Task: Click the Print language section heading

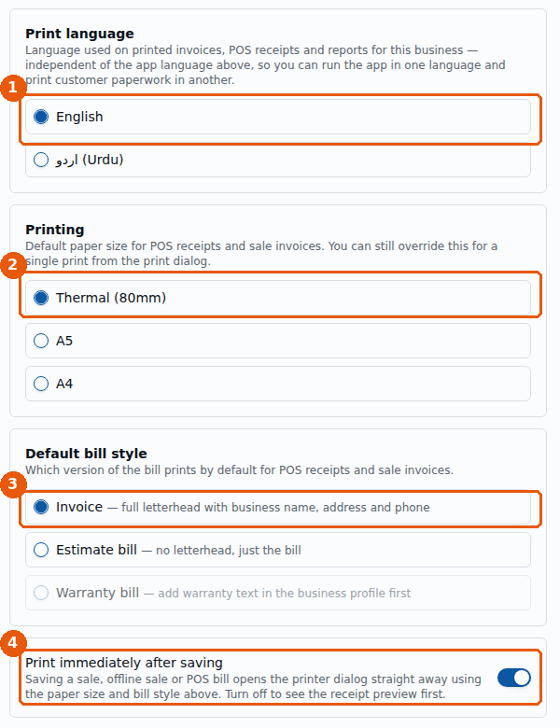Action: pyautogui.click(x=79, y=34)
